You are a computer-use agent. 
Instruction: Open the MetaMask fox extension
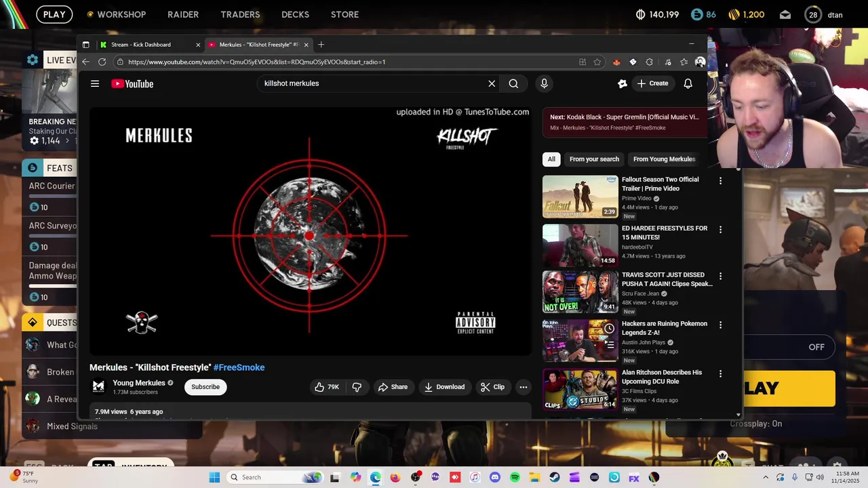click(616, 62)
